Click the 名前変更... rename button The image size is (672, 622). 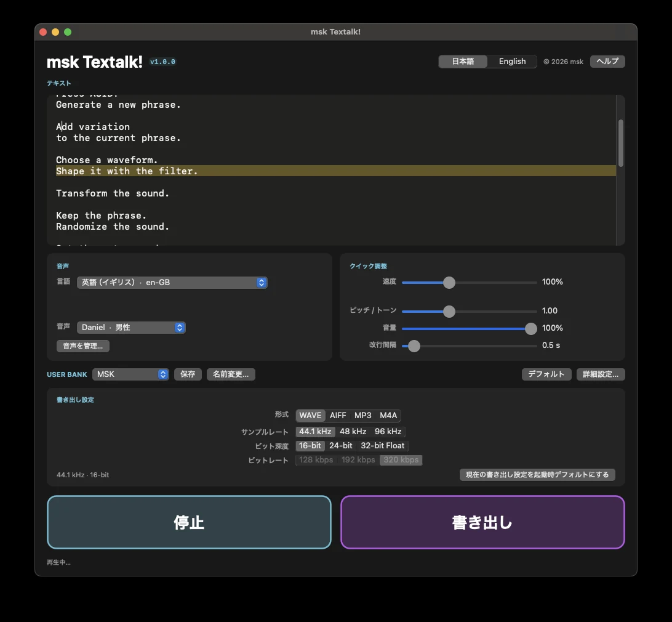pyautogui.click(x=231, y=374)
